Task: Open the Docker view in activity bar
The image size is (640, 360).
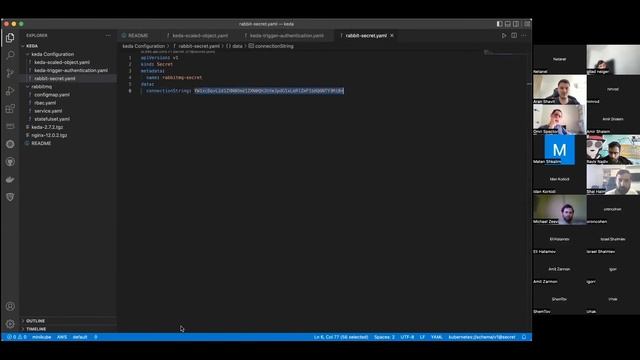Action: (10, 180)
